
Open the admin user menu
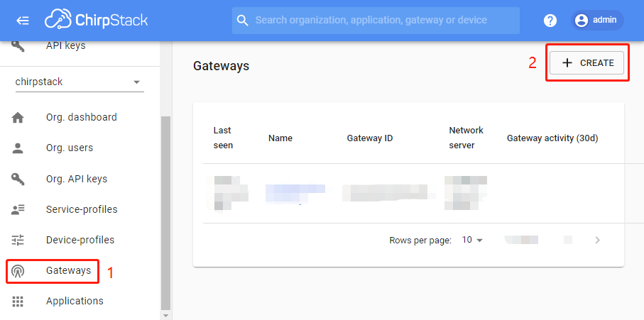pos(597,20)
